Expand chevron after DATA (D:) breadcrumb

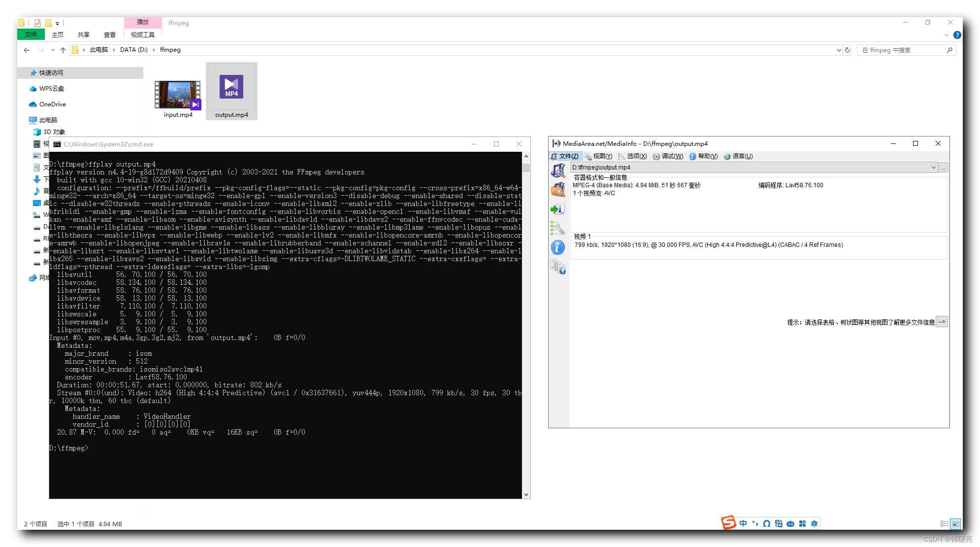point(154,50)
